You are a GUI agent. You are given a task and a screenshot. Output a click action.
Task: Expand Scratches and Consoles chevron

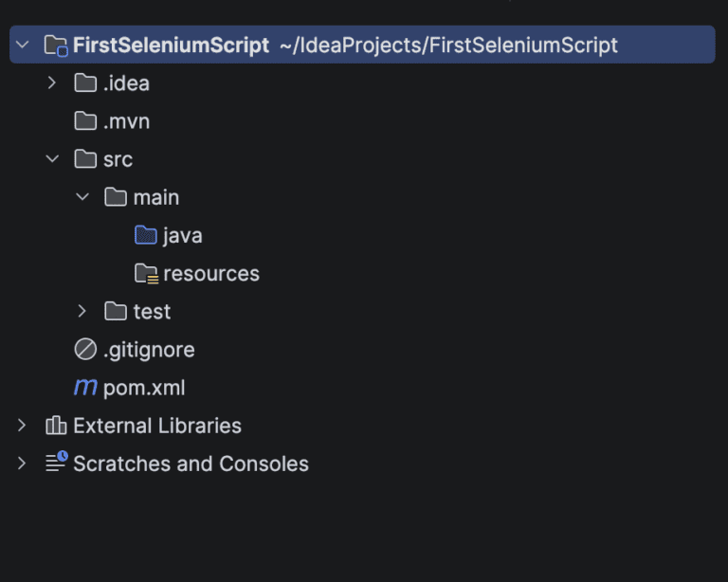point(22,464)
